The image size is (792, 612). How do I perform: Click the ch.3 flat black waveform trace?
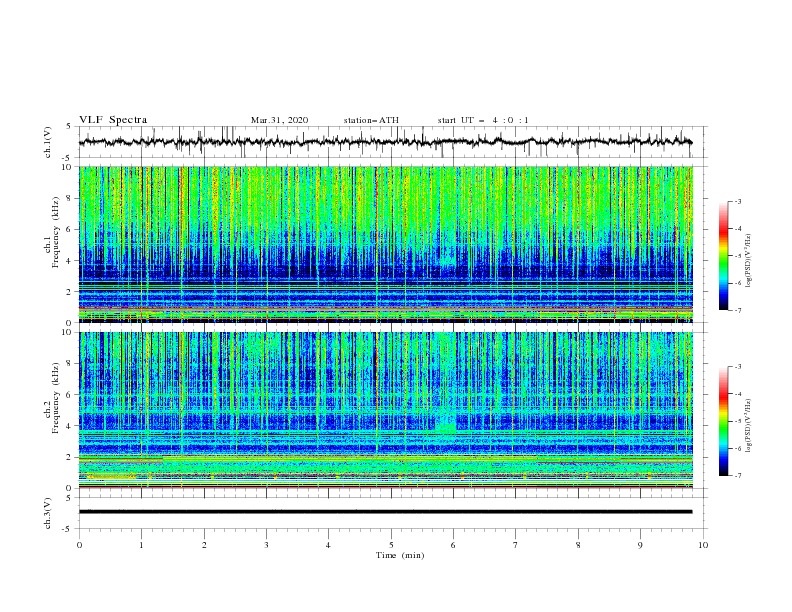point(385,512)
